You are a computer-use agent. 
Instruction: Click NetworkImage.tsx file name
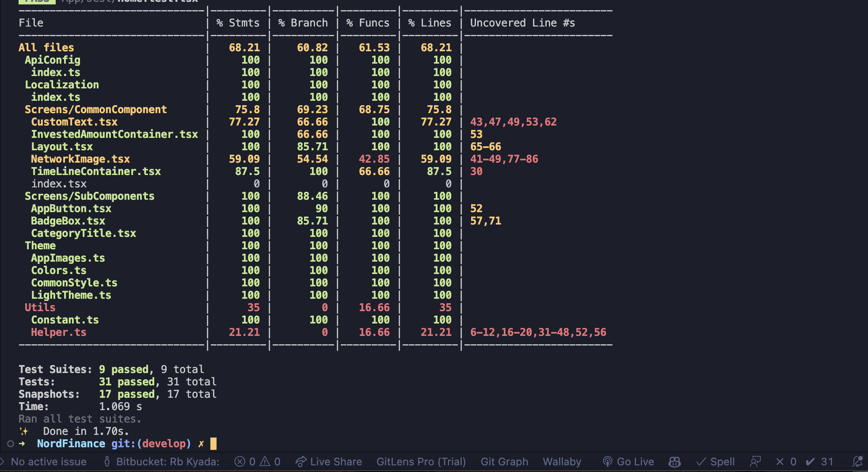(x=80, y=159)
